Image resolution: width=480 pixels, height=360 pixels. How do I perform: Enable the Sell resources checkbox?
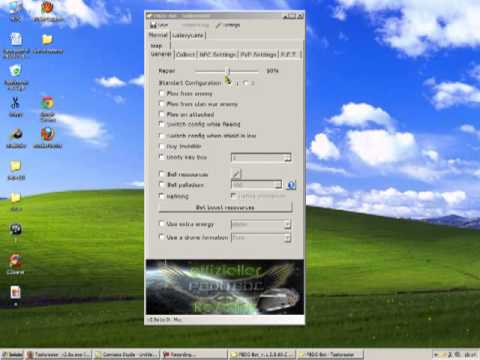(162, 174)
